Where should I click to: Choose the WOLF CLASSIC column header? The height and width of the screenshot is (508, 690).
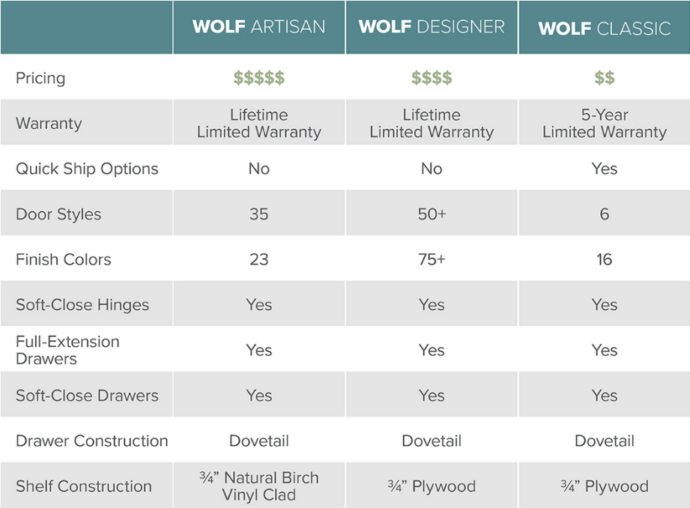pos(604,28)
